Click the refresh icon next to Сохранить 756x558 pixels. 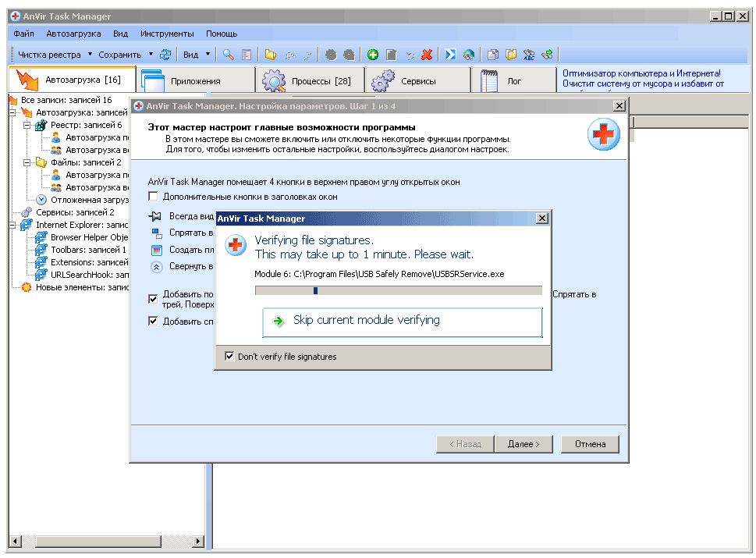coord(165,55)
